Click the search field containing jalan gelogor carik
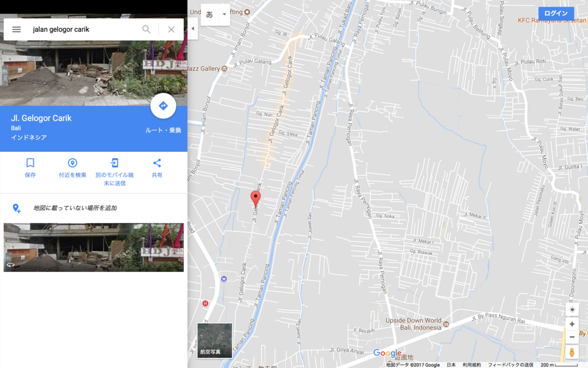The height and width of the screenshot is (368, 588). tap(84, 29)
